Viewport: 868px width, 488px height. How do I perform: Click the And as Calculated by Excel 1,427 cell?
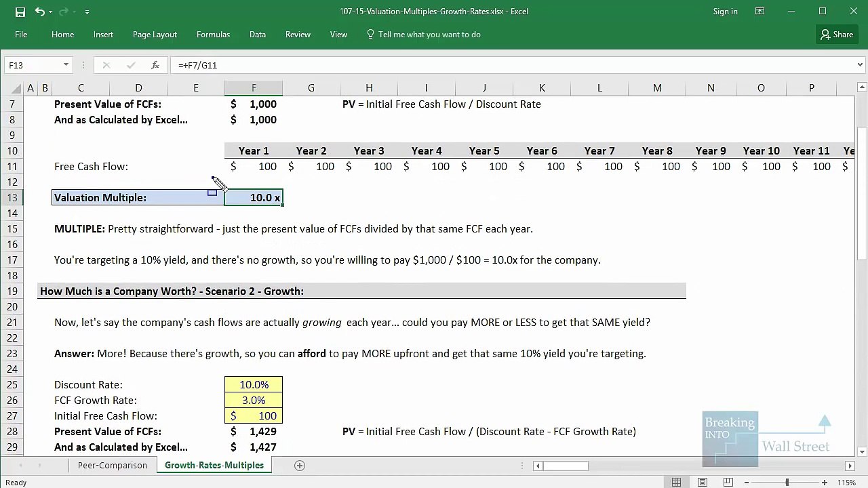(x=254, y=447)
